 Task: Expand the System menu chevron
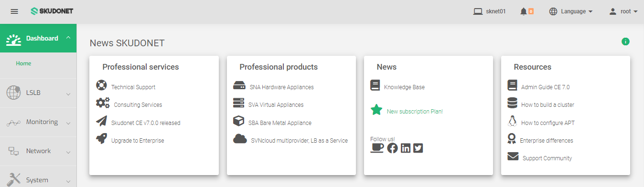[x=68, y=181]
